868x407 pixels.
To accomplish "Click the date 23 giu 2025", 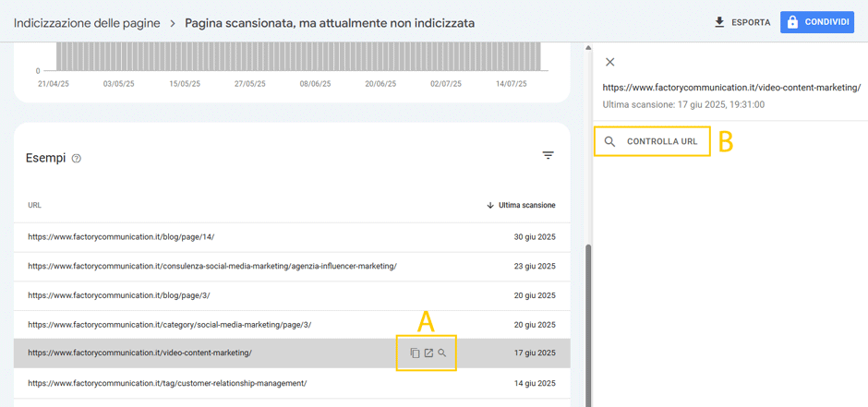I will pyautogui.click(x=535, y=266).
